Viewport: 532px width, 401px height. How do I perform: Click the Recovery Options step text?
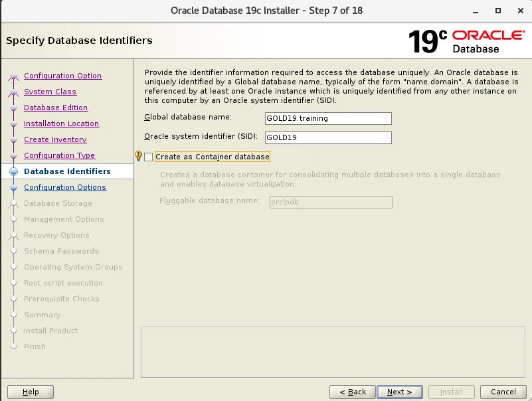pos(56,235)
